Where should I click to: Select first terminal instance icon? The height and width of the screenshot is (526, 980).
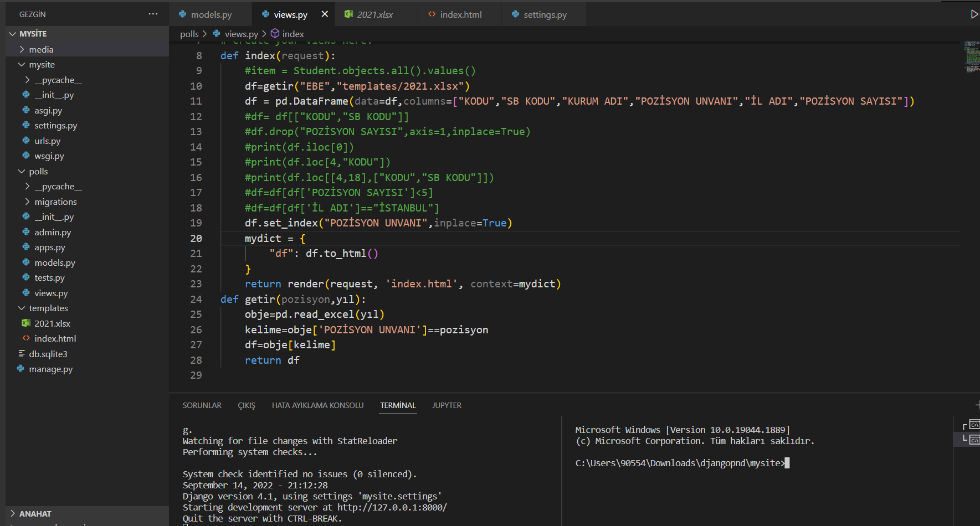tap(974, 425)
